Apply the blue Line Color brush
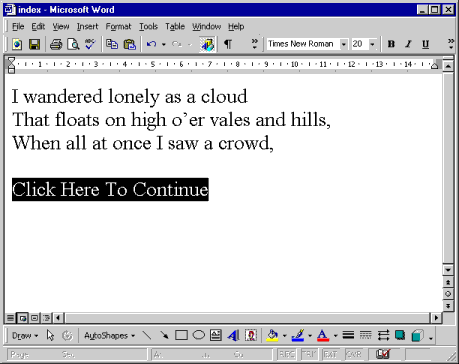 click(298, 335)
